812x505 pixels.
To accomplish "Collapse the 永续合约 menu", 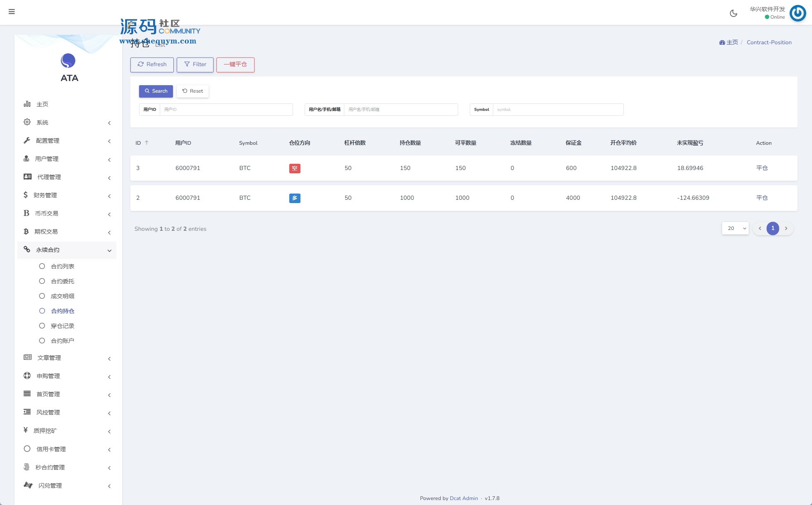I will point(109,250).
